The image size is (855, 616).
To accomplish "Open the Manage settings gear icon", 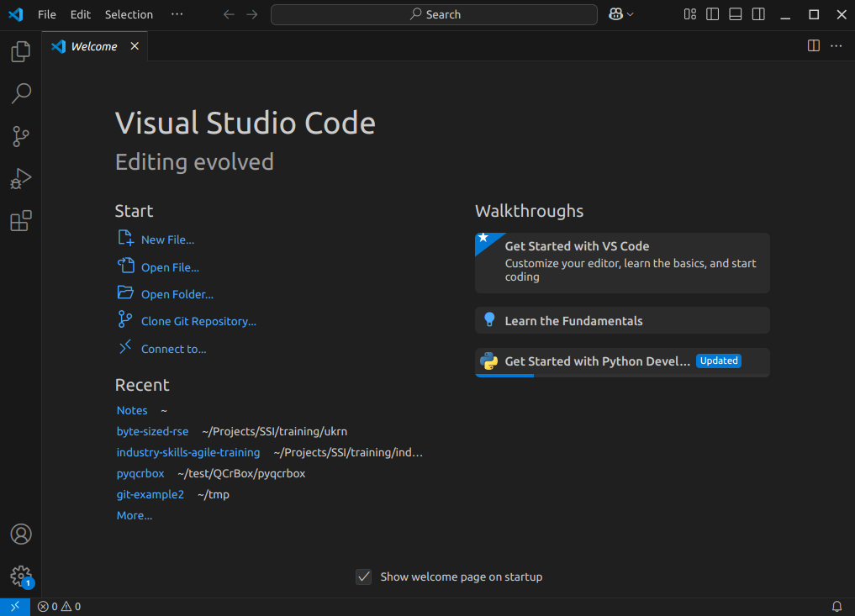I will [21, 576].
